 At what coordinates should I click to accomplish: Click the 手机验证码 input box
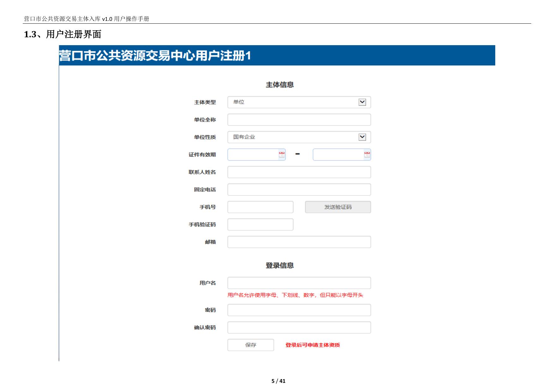260,225
